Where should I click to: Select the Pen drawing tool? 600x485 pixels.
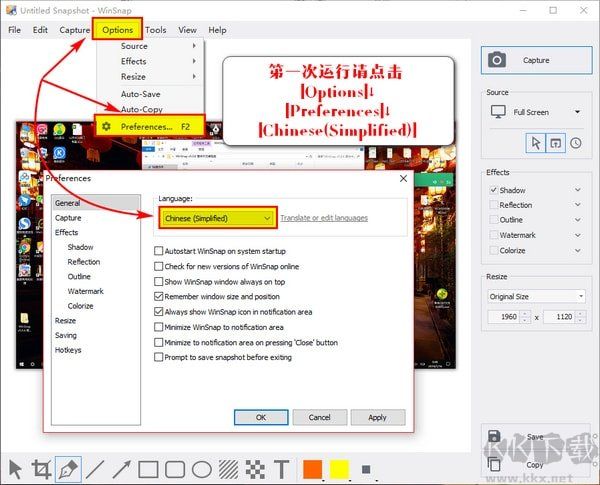coord(68,469)
